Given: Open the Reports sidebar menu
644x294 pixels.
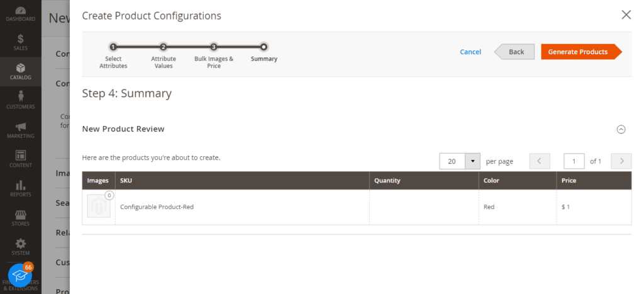Looking at the screenshot, I should coord(21,188).
